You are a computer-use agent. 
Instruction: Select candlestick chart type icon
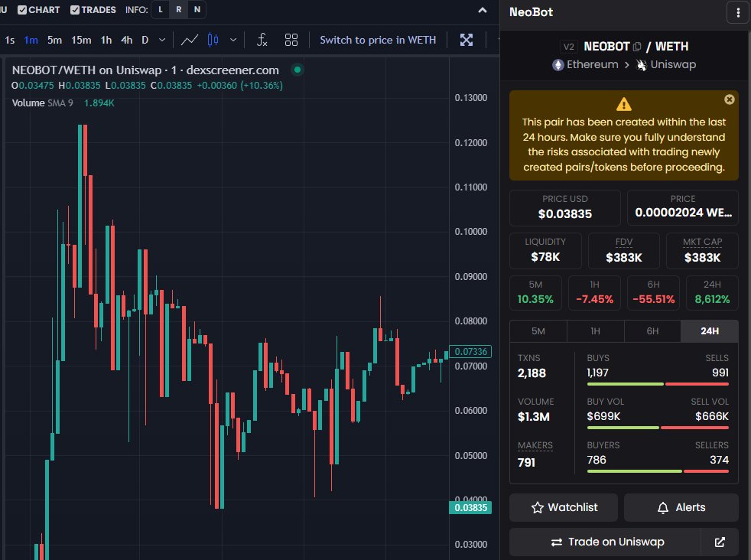pos(213,41)
